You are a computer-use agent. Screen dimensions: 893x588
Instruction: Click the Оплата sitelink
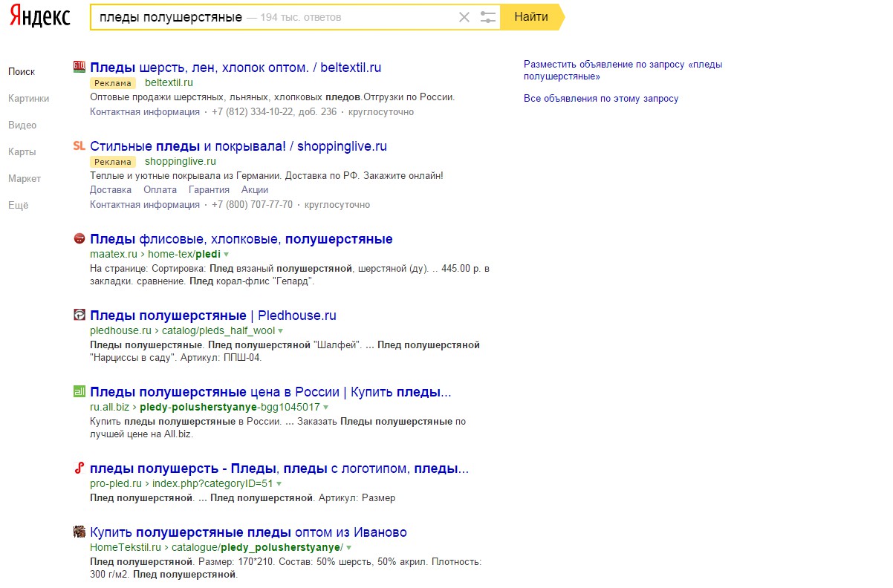point(160,190)
